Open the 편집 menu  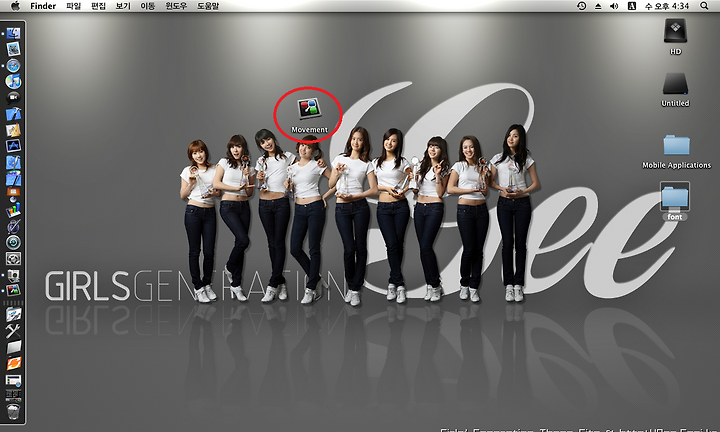click(98, 6)
